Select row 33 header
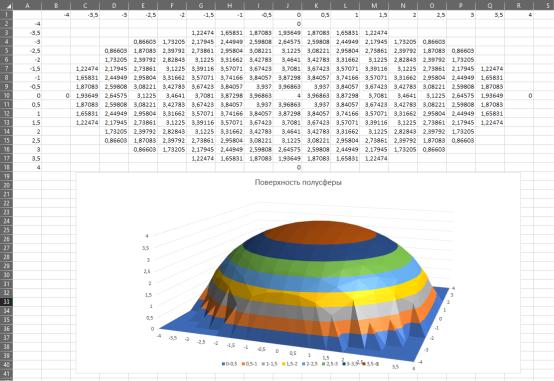 6,301
